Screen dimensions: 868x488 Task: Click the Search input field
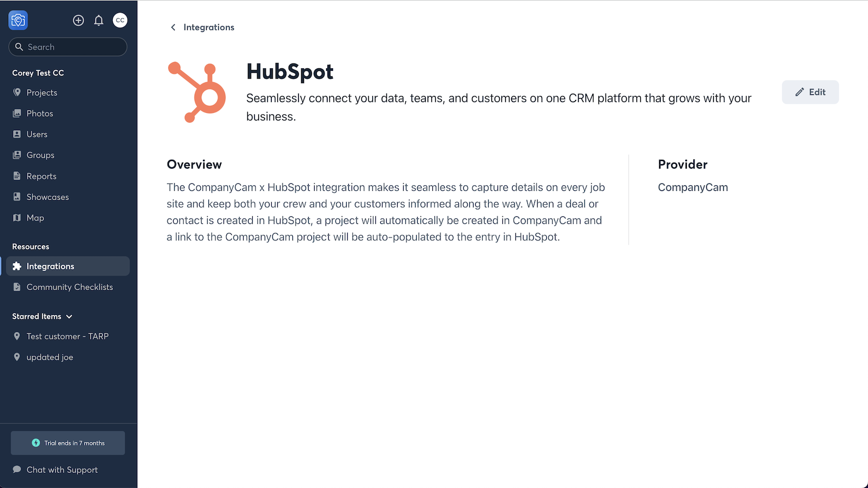tap(68, 47)
